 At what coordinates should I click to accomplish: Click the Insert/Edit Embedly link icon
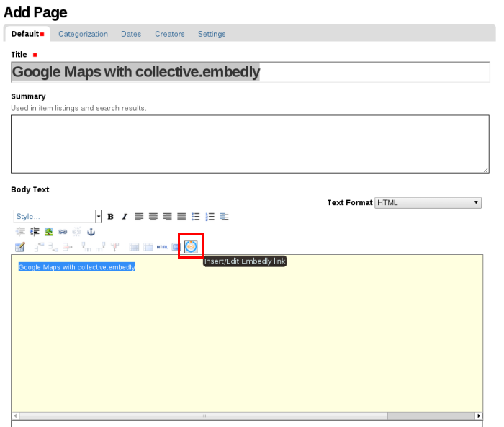click(191, 247)
